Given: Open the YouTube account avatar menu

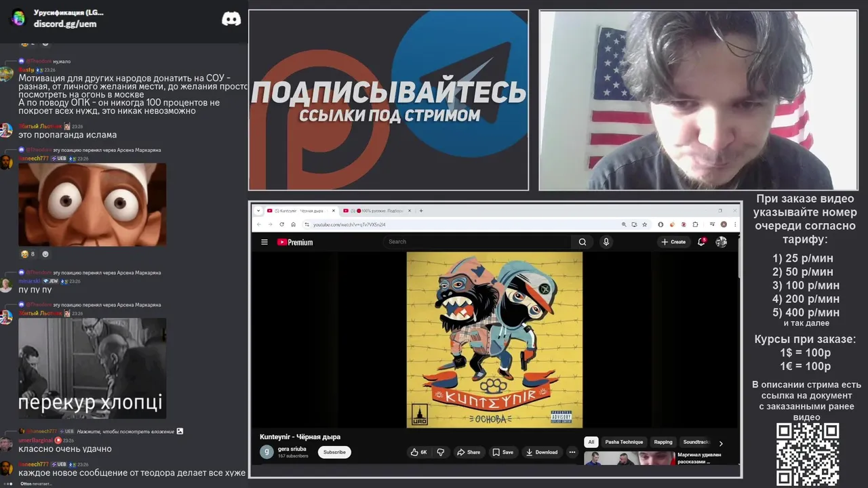Looking at the screenshot, I should (x=722, y=242).
